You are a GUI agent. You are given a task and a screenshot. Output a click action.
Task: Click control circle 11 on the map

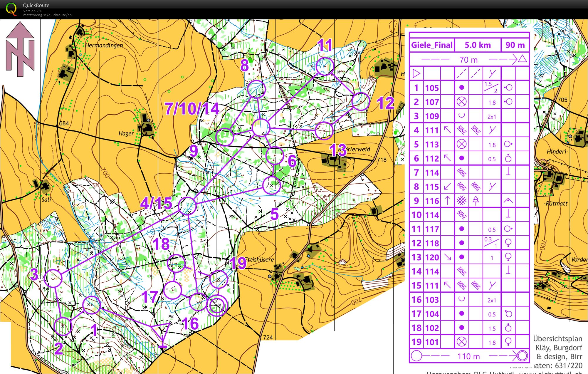[325, 67]
